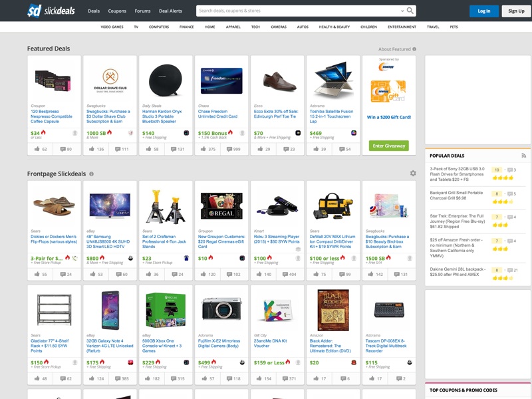Open the Win a $200 Gift Card link

point(389,118)
